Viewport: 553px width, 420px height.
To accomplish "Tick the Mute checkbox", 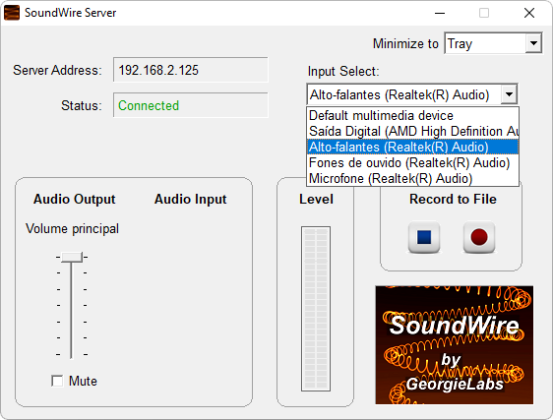I will [57, 381].
